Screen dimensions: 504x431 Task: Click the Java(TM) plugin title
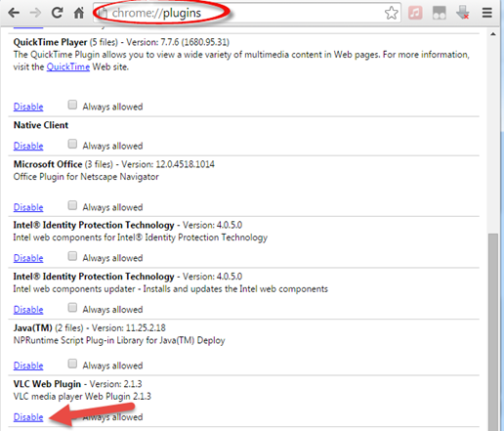pos(33,327)
